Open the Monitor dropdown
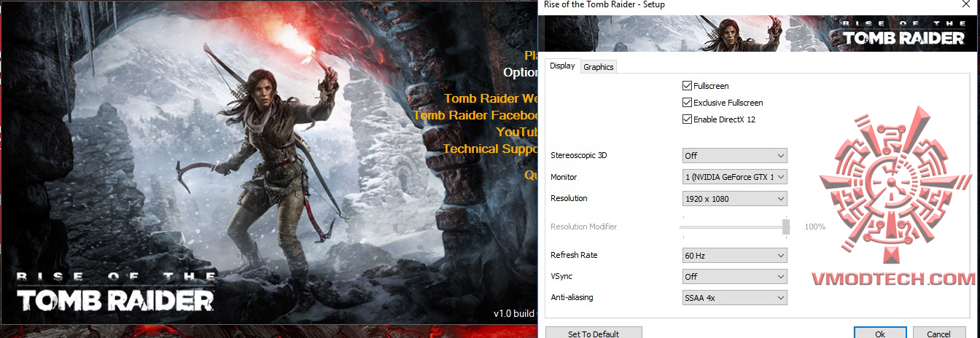980x338 pixels. [734, 176]
